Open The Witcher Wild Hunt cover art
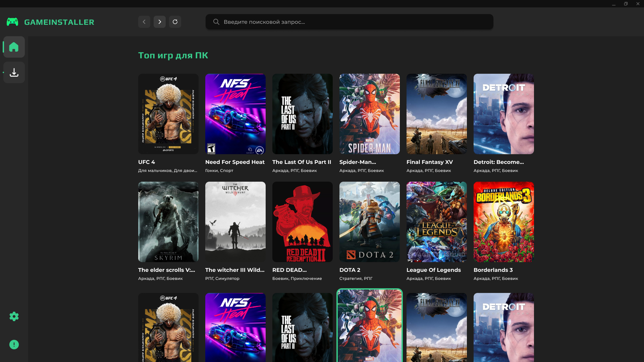Viewport: 644px width, 362px height. pos(235,222)
